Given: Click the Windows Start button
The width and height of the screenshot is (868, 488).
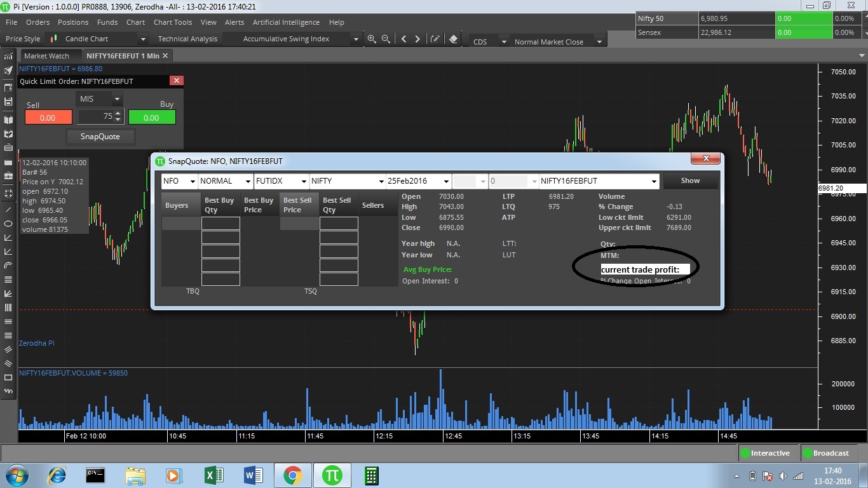Looking at the screenshot, I should pos(16,475).
